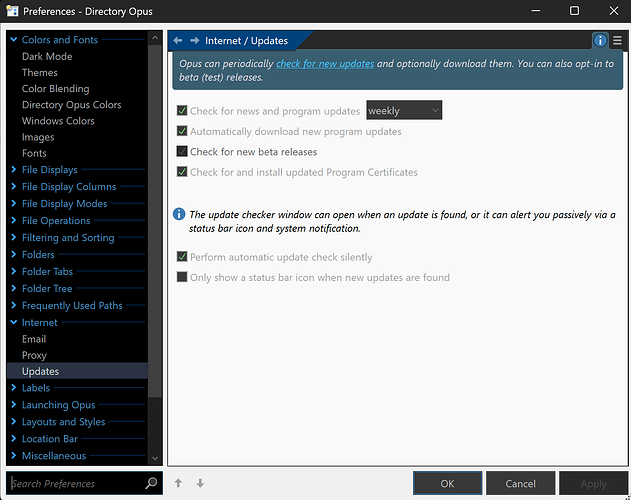Expand the Filtering and Sorting category
Image resolution: width=631 pixels, height=500 pixels.
[x=14, y=237]
